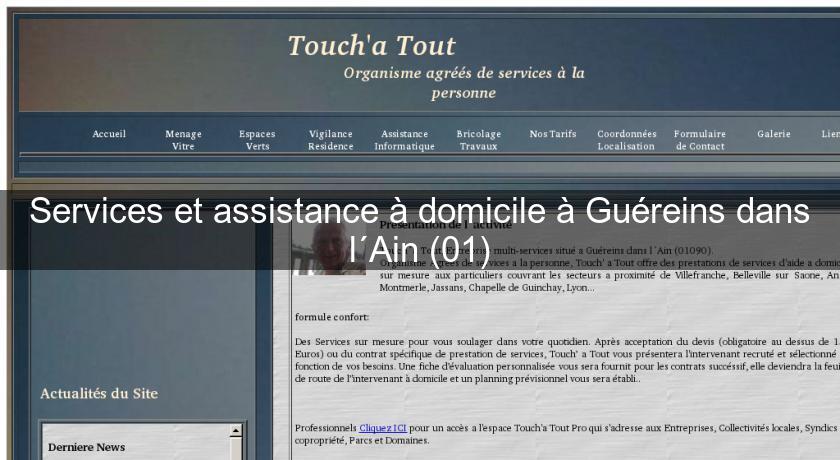Click the Actualités du Site heading
The height and width of the screenshot is (460, 840).
pyautogui.click(x=99, y=394)
